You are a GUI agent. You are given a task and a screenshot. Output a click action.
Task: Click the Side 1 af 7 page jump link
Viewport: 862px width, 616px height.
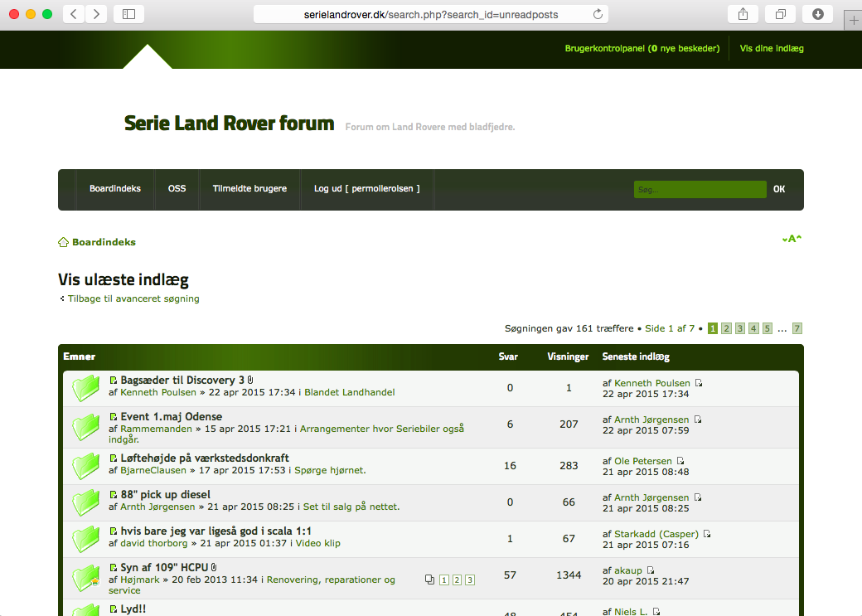point(670,328)
